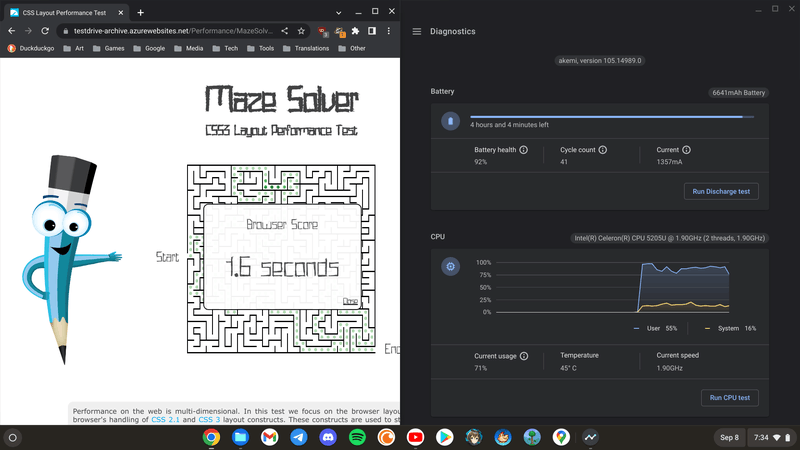Open Telegram from the shelf
This screenshot has width=800, height=450.
click(x=299, y=437)
